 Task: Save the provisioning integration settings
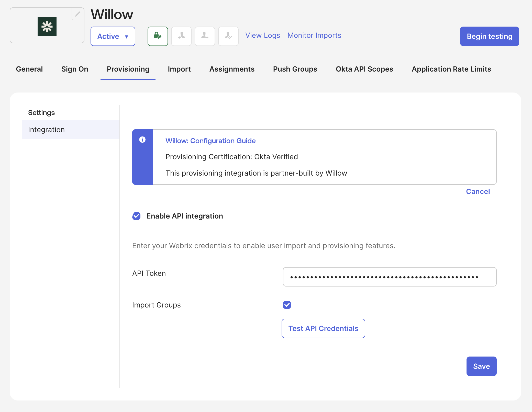481,366
